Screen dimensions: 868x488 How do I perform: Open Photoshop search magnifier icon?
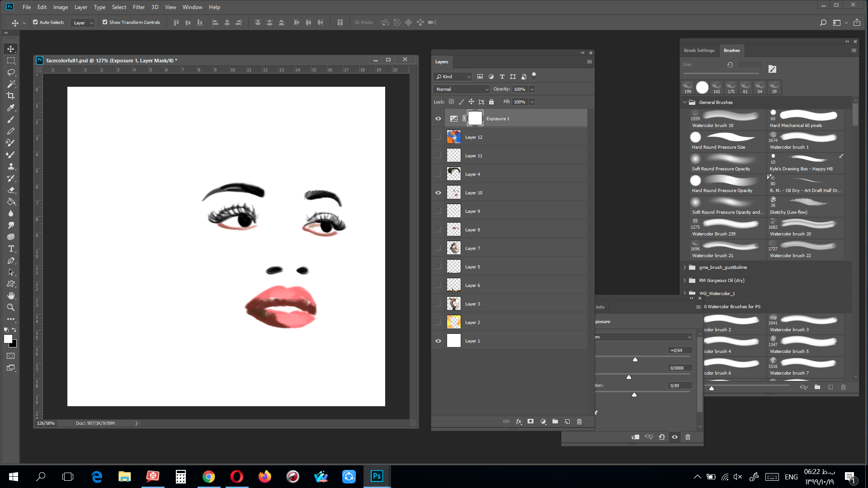[823, 23]
